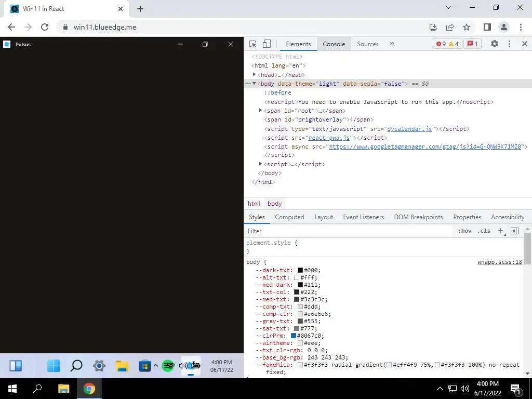Expand the span id="root" node
The width and height of the screenshot is (532, 399).
tap(260, 110)
